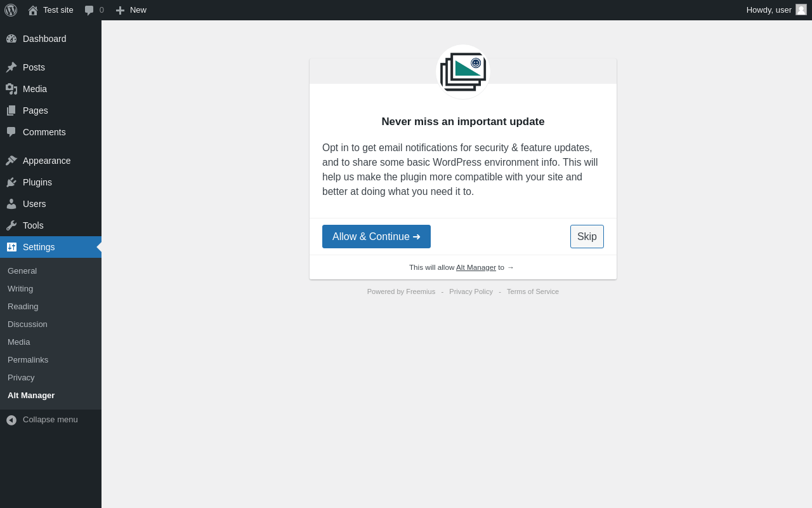Viewport: 812px width, 508px height.
Task: Open the Appearance menu item
Action: [x=51, y=161]
